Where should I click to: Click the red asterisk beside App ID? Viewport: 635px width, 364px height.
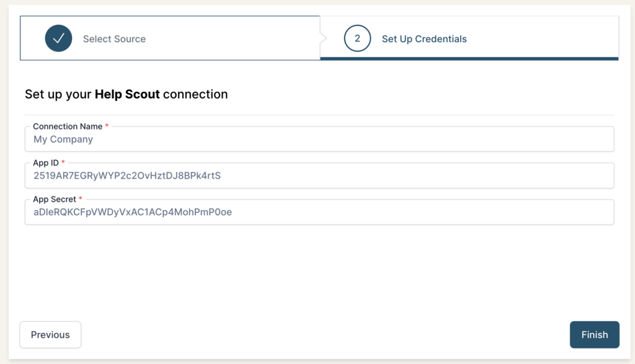63,162
